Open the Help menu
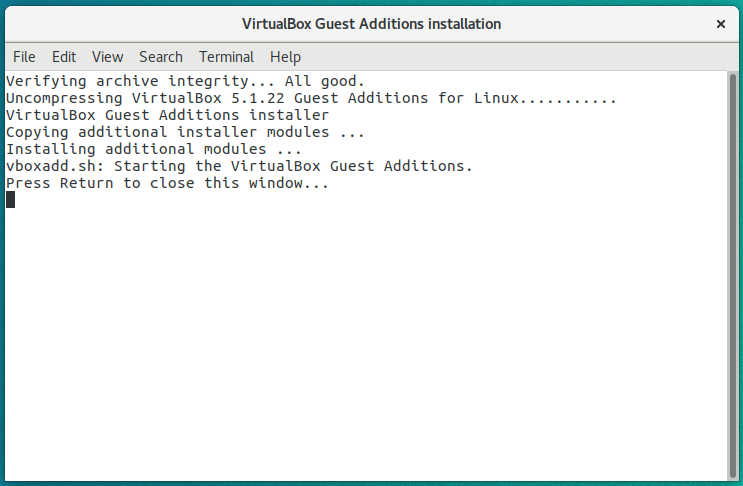 click(285, 57)
